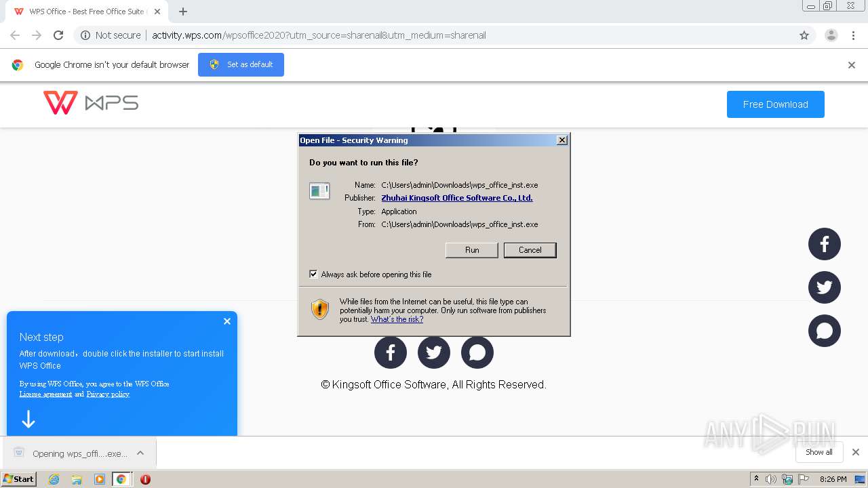Dismiss the default browser notification bar
This screenshot has width=868, height=488.
pos(851,65)
